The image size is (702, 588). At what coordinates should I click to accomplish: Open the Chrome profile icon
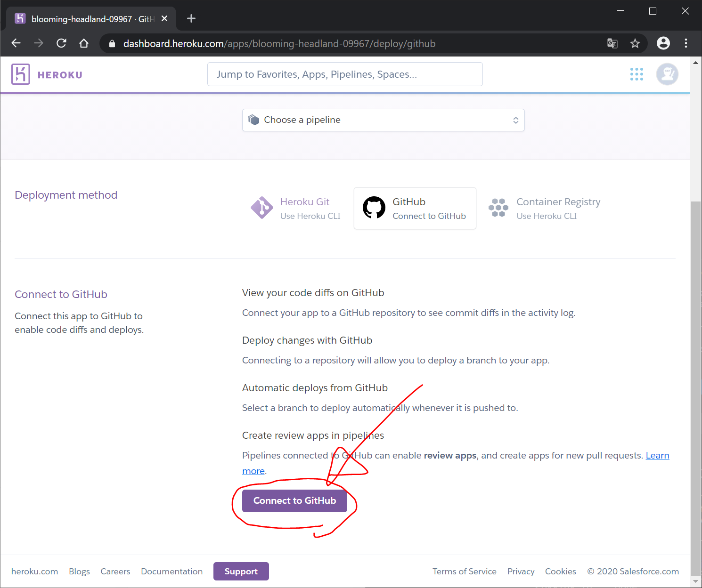(663, 43)
